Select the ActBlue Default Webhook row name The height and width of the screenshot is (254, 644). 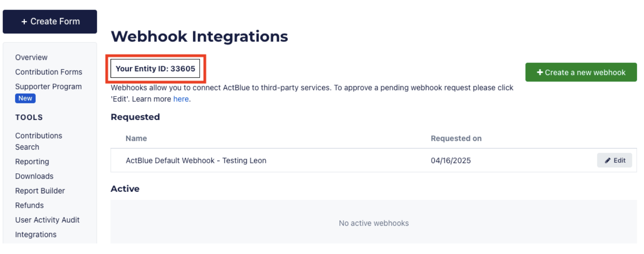[x=196, y=161]
